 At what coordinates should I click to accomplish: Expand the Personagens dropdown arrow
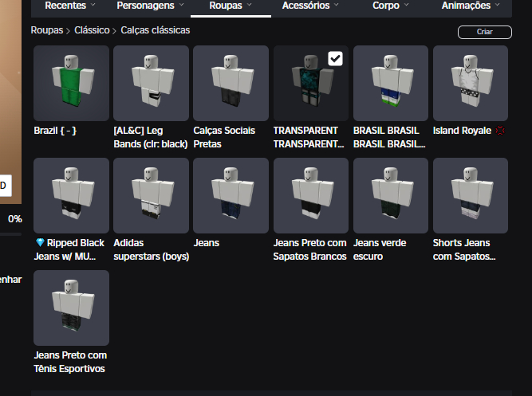182,5
